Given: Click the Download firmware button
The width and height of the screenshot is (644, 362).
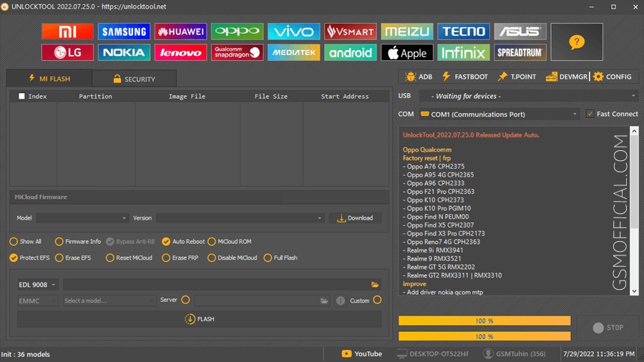Looking at the screenshot, I should pos(355,218).
